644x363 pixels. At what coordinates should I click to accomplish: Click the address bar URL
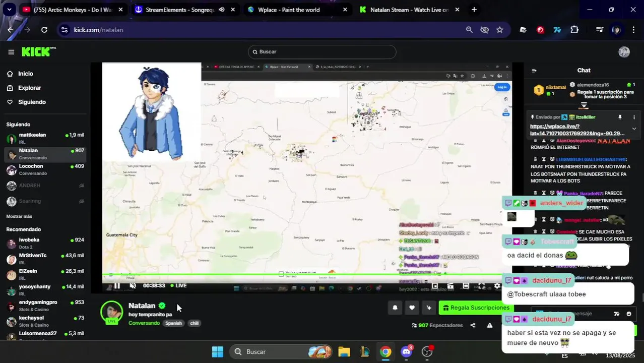tap(99, 30)
